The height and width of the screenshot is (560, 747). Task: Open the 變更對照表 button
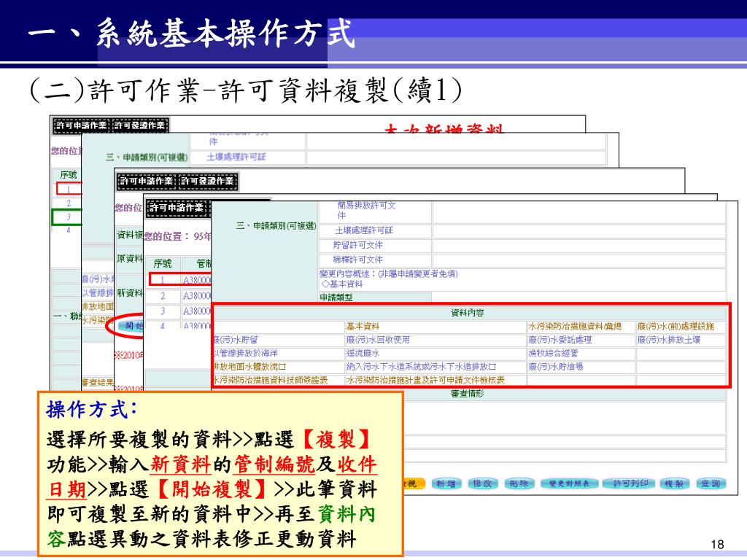pyautogui.click(x=568, y=484)
